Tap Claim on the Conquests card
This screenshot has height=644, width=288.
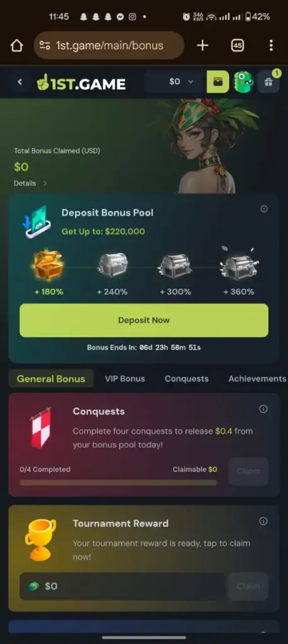click(x=248, y=471)
